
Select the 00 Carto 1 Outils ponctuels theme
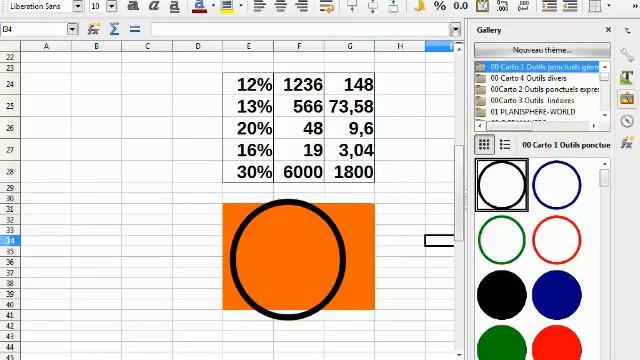click(537, 67)
